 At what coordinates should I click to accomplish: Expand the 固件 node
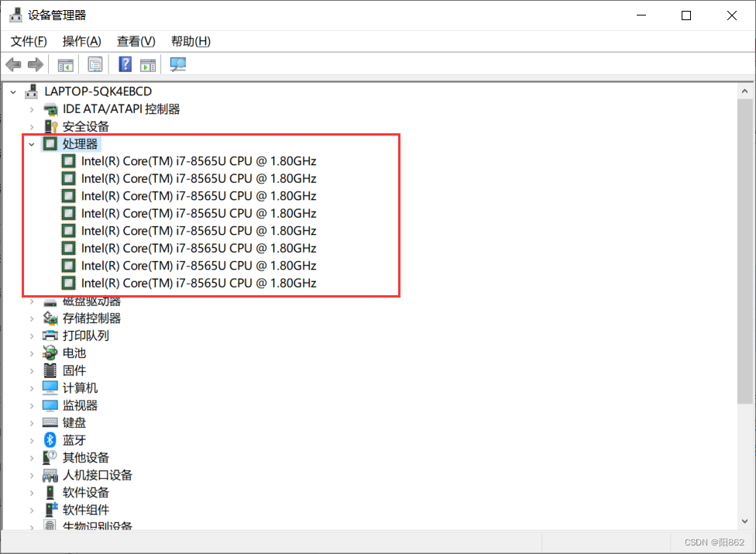click(32, 371)
